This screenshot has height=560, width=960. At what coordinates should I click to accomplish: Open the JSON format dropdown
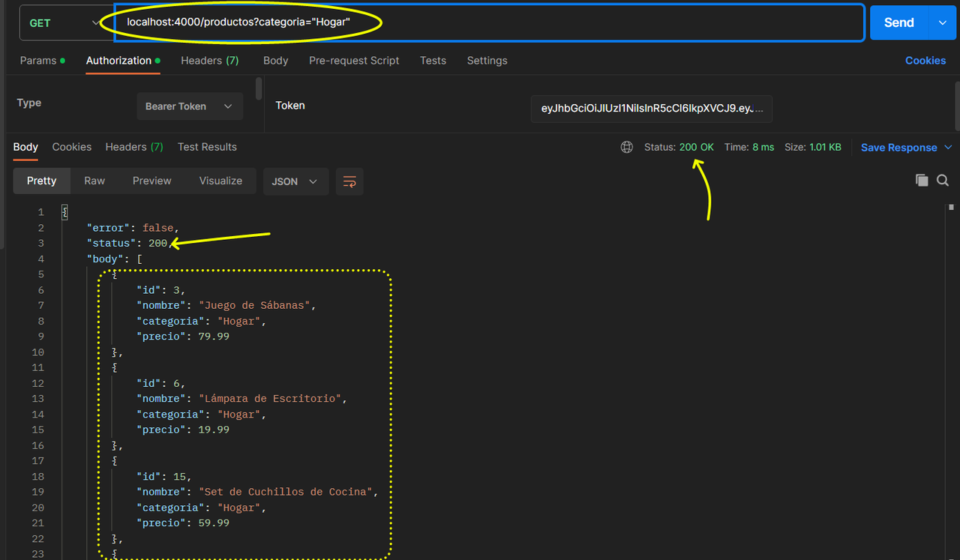[295, 181]
